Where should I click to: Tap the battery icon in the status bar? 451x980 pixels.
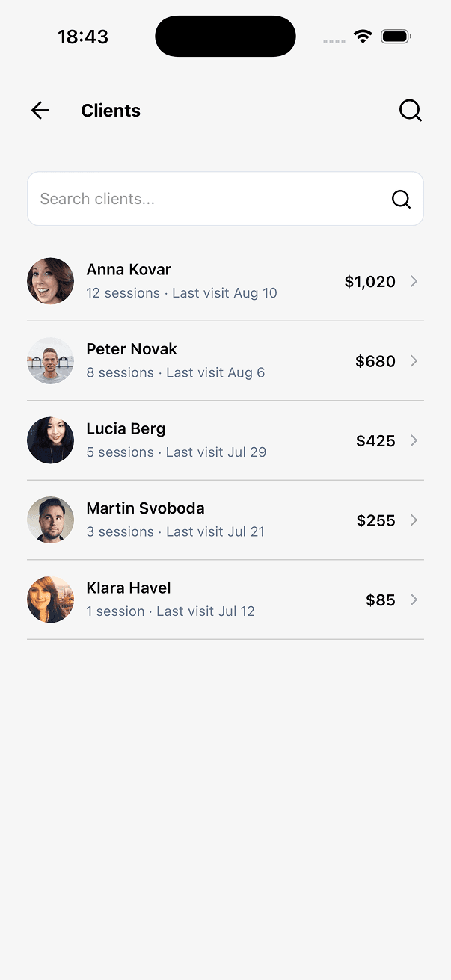tap(396, 37)
